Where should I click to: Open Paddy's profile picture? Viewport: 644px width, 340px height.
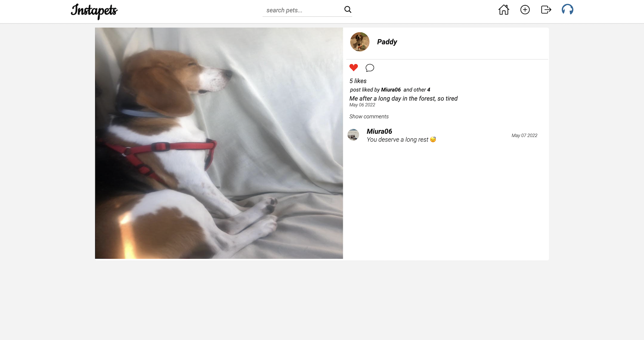click(360, 42)
